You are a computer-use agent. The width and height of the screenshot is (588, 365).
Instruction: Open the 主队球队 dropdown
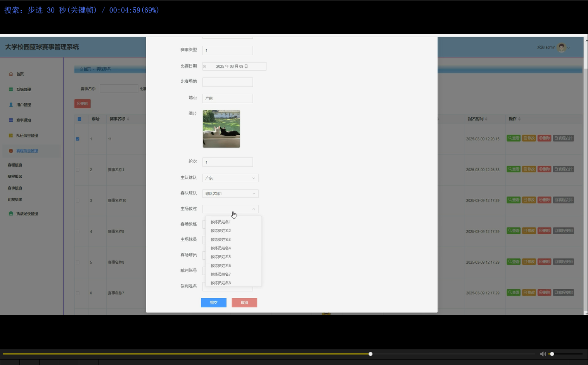(x=230, y=178)
